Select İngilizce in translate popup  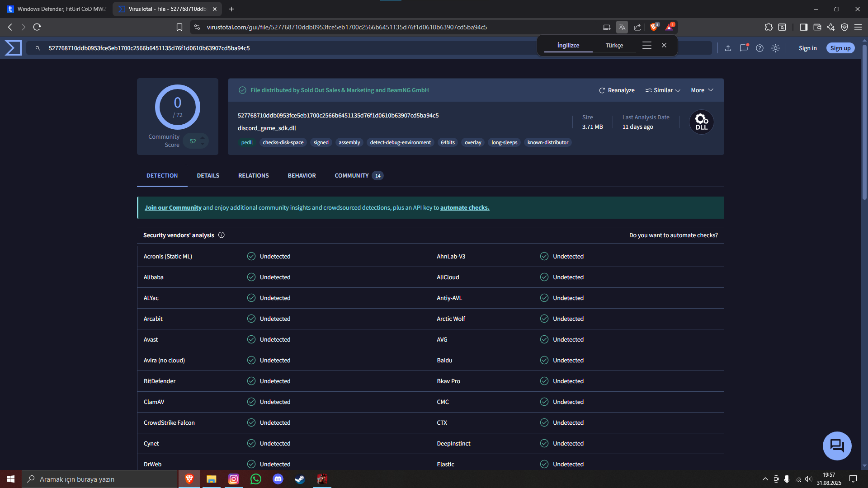(568, 45)
